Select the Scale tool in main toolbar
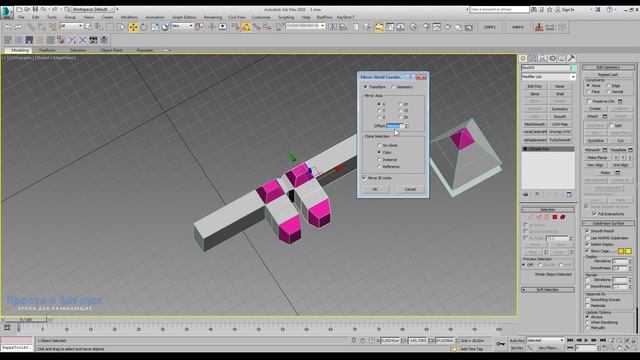640x360 pixels. [x=155, y=27]
